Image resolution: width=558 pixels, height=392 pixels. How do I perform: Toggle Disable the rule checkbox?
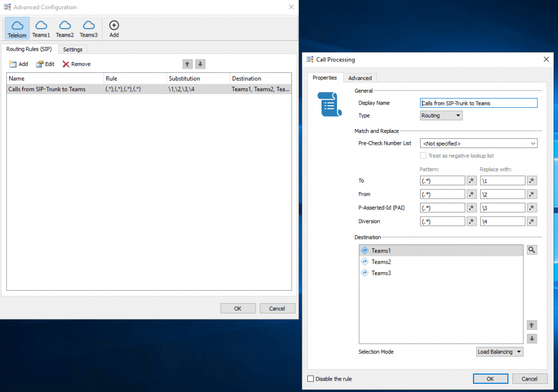(x=311, y=379)
